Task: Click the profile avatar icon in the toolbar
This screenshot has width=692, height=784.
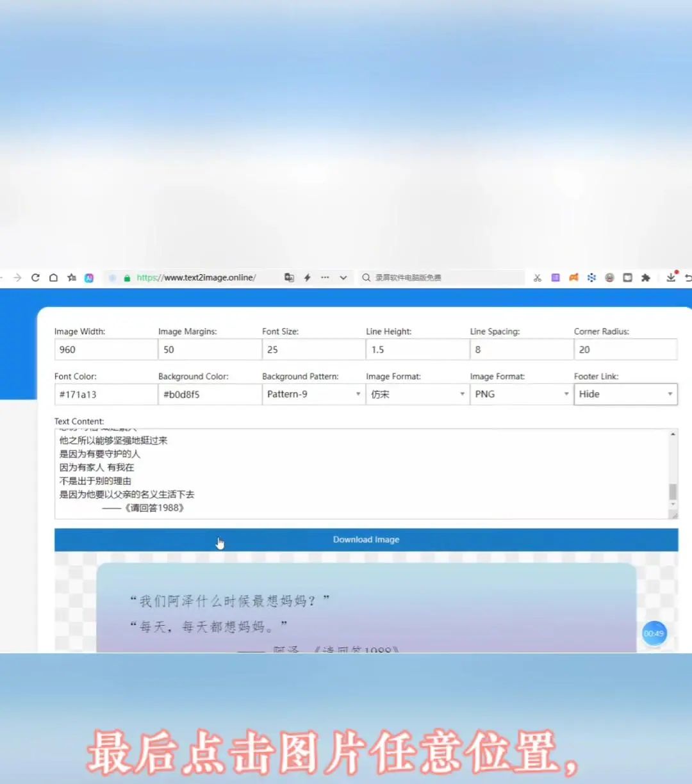Action: coord(609,277)
